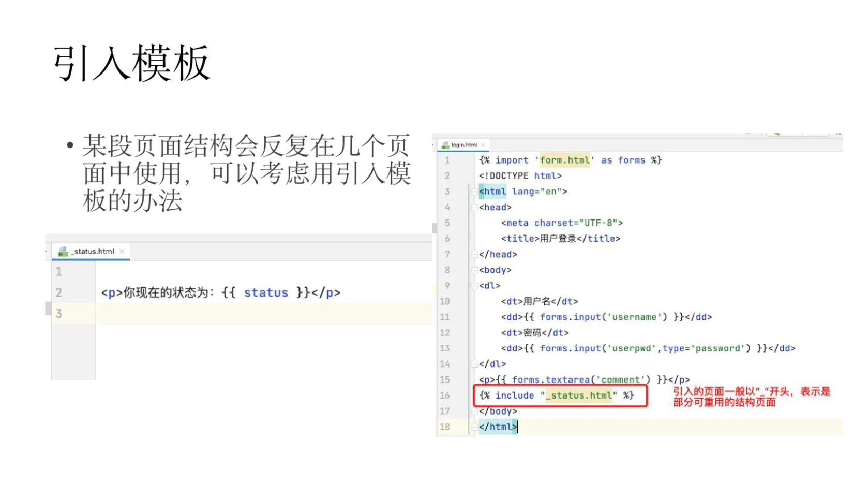
Task: Click the <dt>用户名</dt> line
Action: tap(540, 301)
